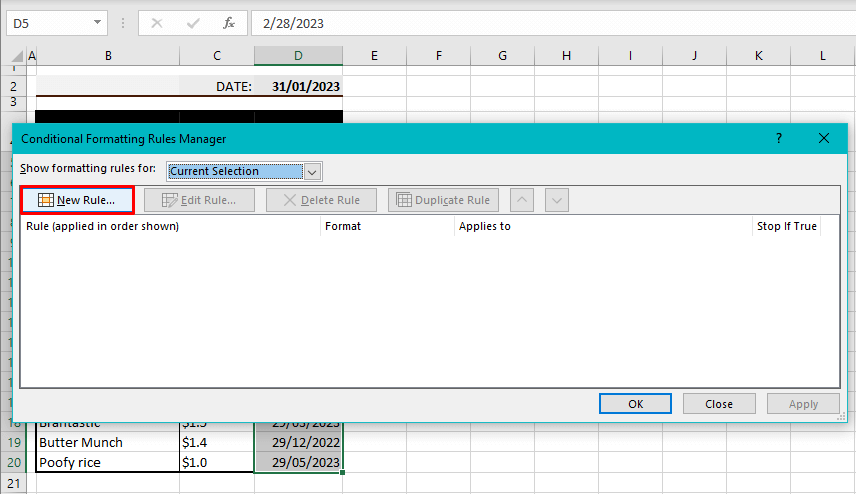Screen dimensions: 856x494
Task: Select row 20 header
Action: 13,462
